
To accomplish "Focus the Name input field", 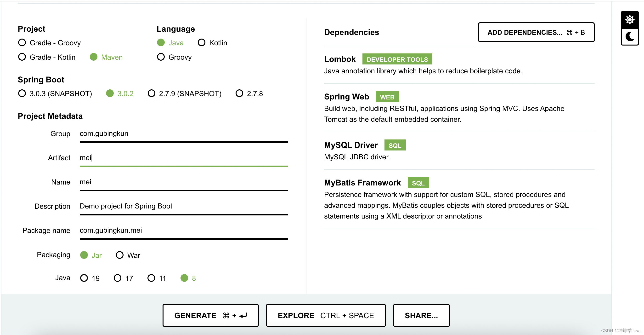I will tap(184, 182).
